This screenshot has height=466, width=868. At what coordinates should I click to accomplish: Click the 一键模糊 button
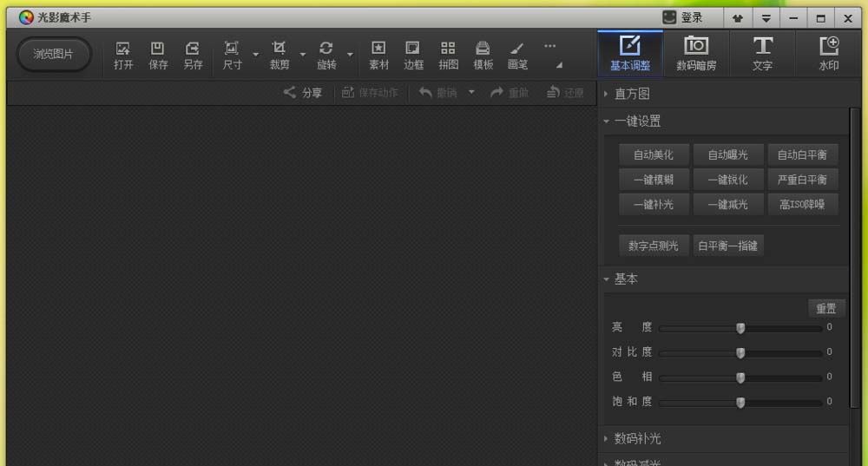coord(654,180)
